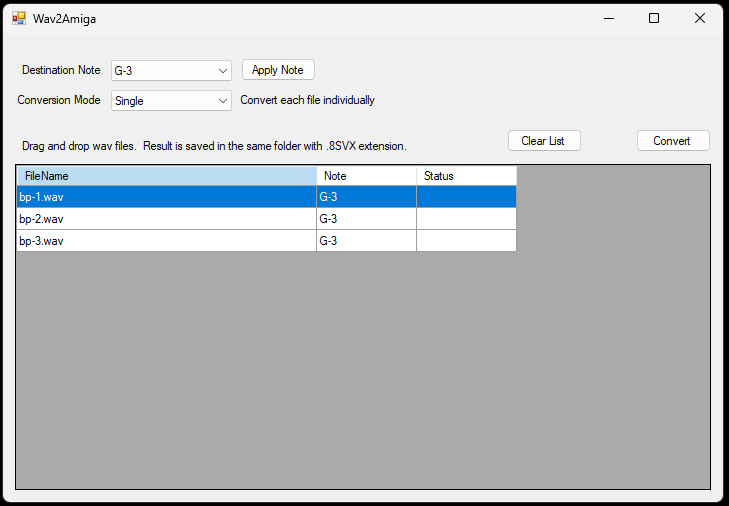The height and width of the screenshot is (506, 729).
Task: Click the Status cell for bp-2.wav
Action: pos(466,219)
